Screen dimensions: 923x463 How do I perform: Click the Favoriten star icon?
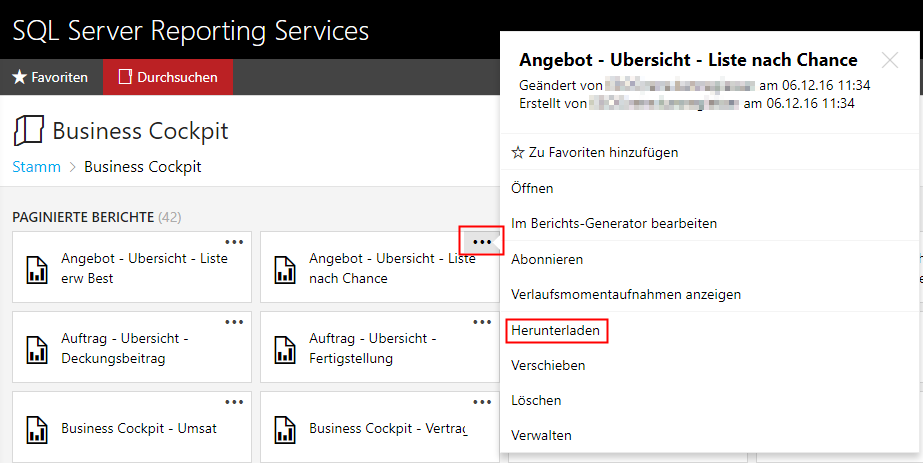(x=19, y=77)
